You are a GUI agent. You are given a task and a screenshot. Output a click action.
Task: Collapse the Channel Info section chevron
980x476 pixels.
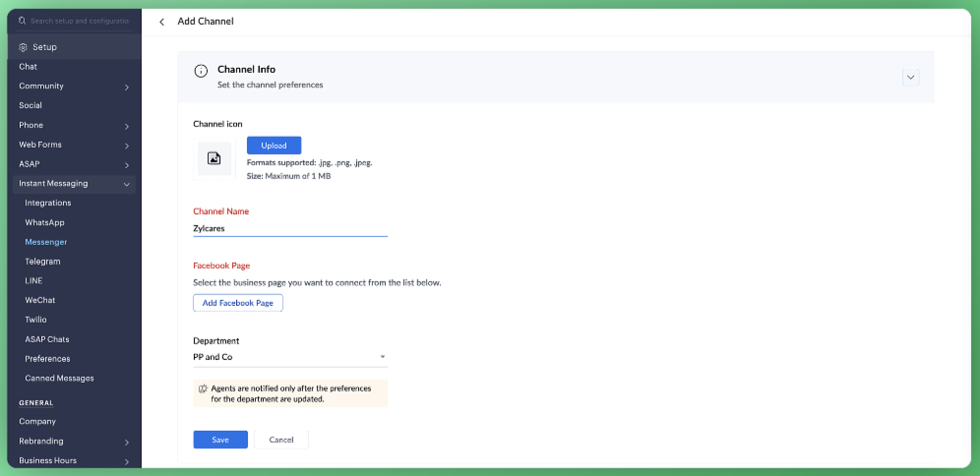click(911, 77)
